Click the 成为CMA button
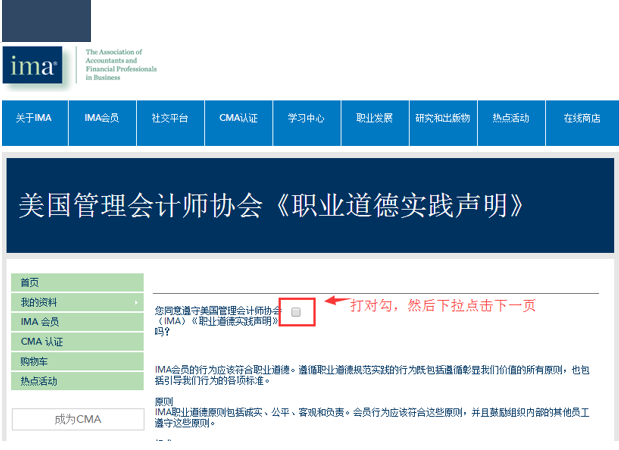 (78, 419)
